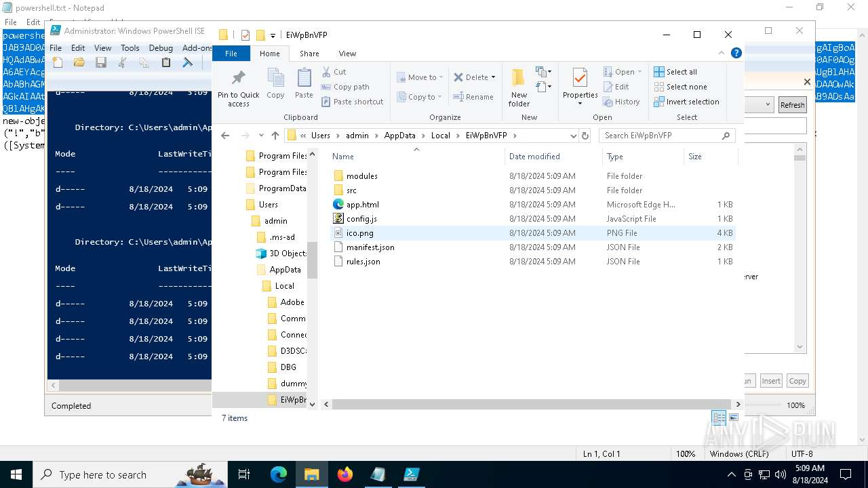Click Edit in Open group
Screen dimensions: 868x488
click(x=616, y=87)
